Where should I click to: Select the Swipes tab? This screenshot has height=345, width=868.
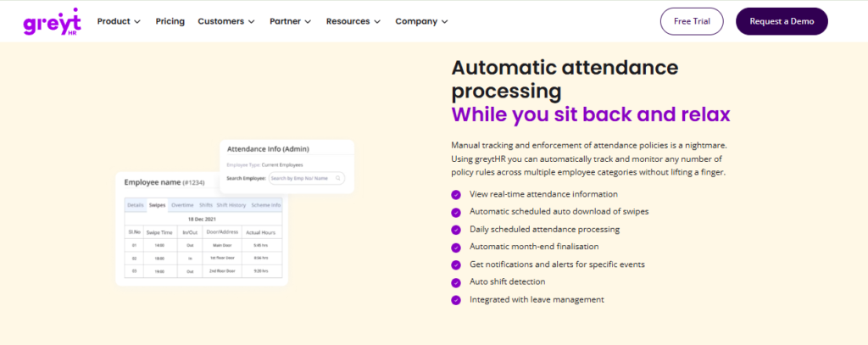(x=157, y=205)
